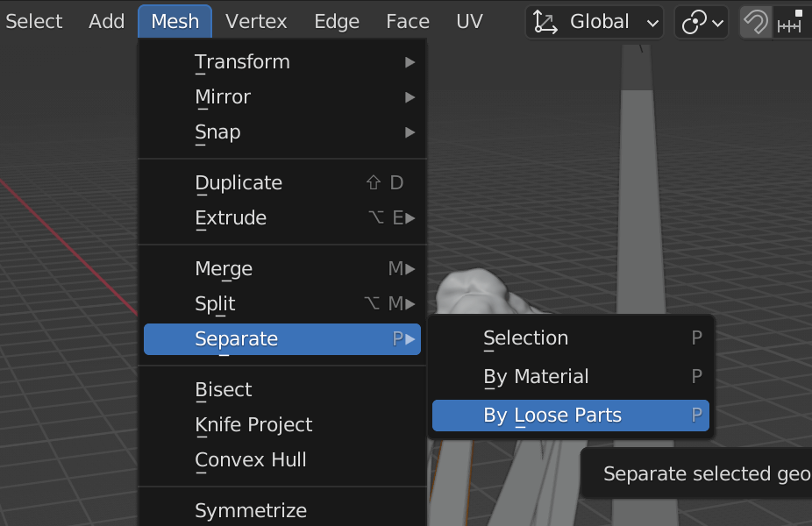Image resolution: width=812 pixels, height=526 pixels.
Task: Select Convex Hull menu entry
Action: click(x=282, y=459)
